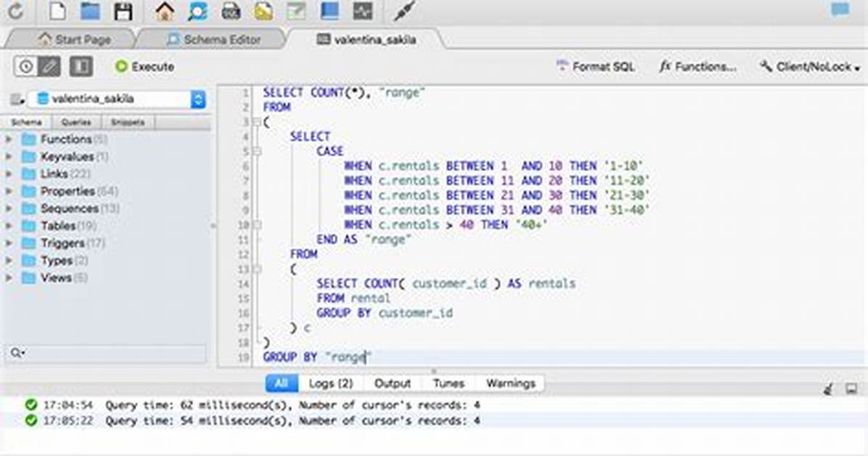Open the SQL editor toolbar icon
This screenshot has width=868, height=456.
pos(231,10)
